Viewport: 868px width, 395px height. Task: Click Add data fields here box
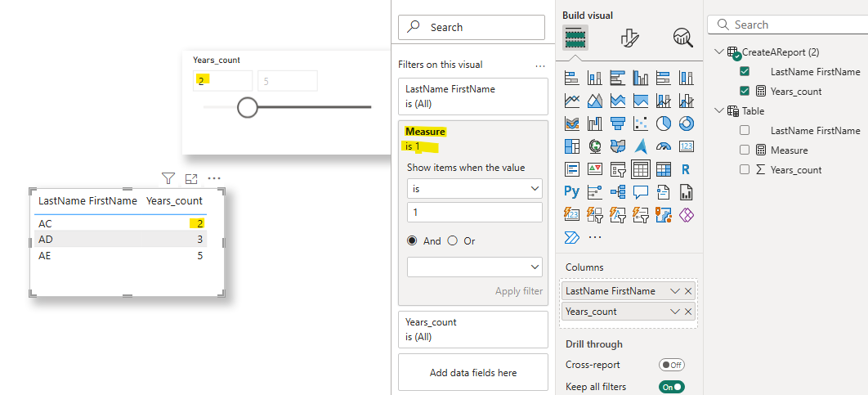point(472,372)
